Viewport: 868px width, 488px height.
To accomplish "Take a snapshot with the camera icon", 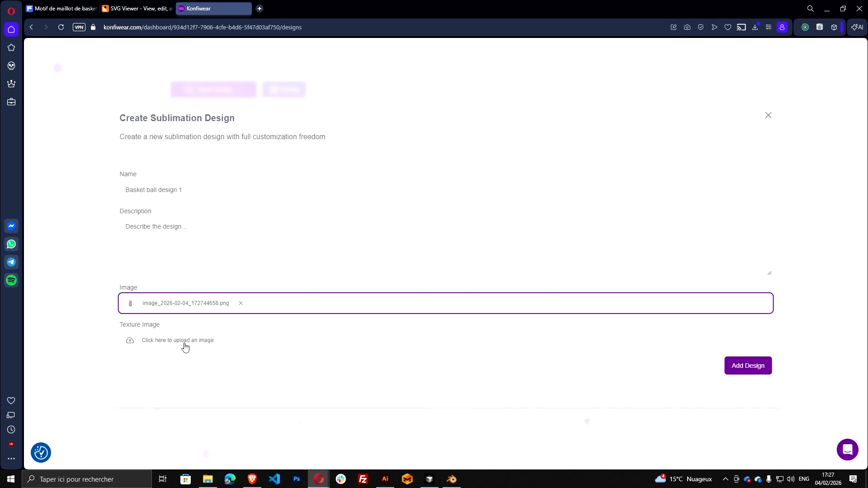I will pos(687,27).
